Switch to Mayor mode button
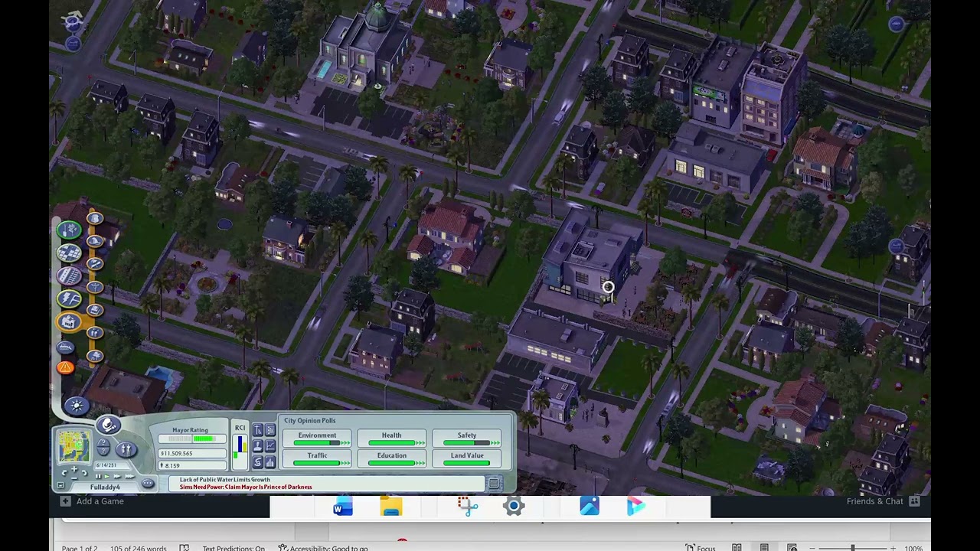980x551 pixels. point(108,426)
